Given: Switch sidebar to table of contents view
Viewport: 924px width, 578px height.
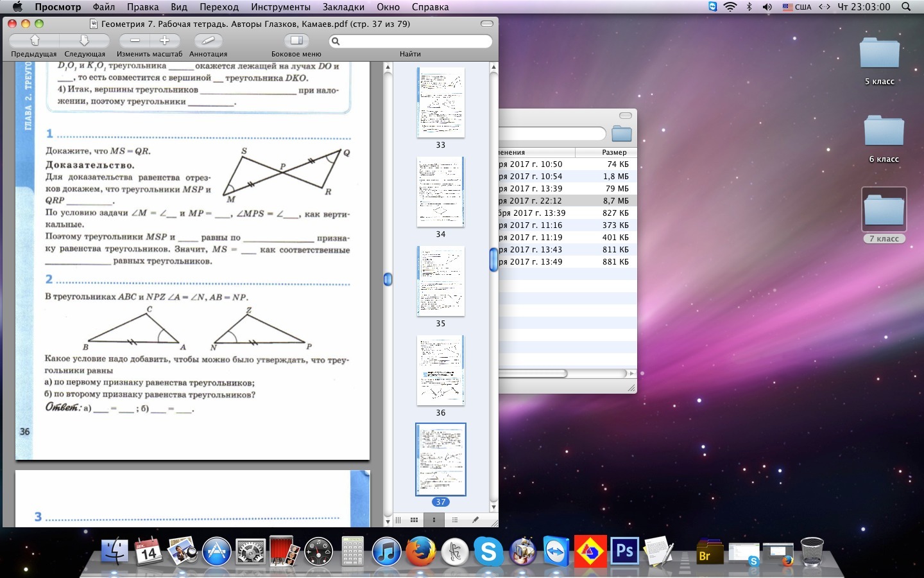Looking at the screenshot, I should pyautogui.click(x=454, y=520).
